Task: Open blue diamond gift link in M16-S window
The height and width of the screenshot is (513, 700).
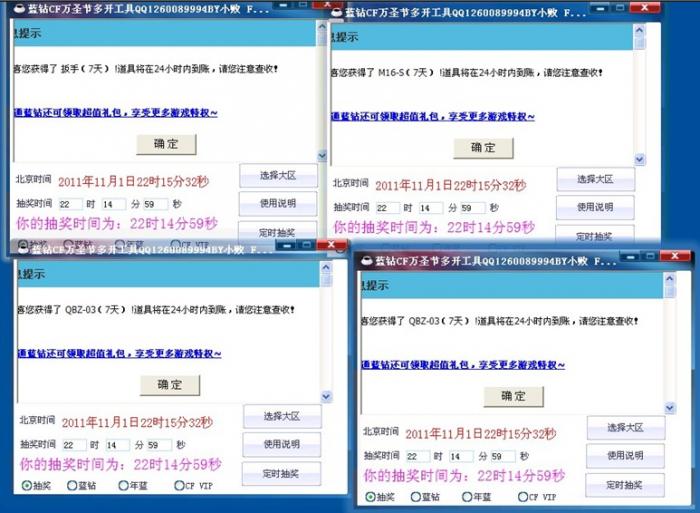Action: click(433, 116)
